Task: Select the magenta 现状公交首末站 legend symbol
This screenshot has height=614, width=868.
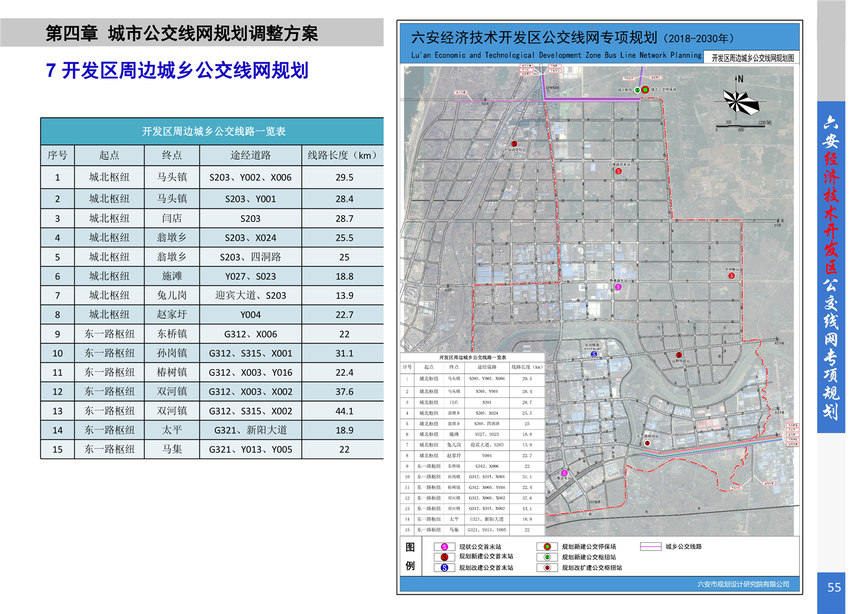Action: pos(445,547)
